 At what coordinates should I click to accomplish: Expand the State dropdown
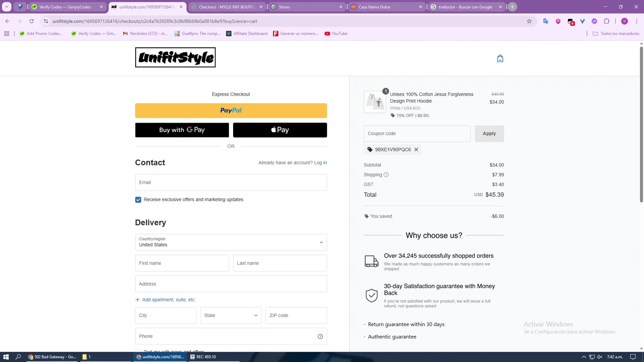(x=231, y=316)
